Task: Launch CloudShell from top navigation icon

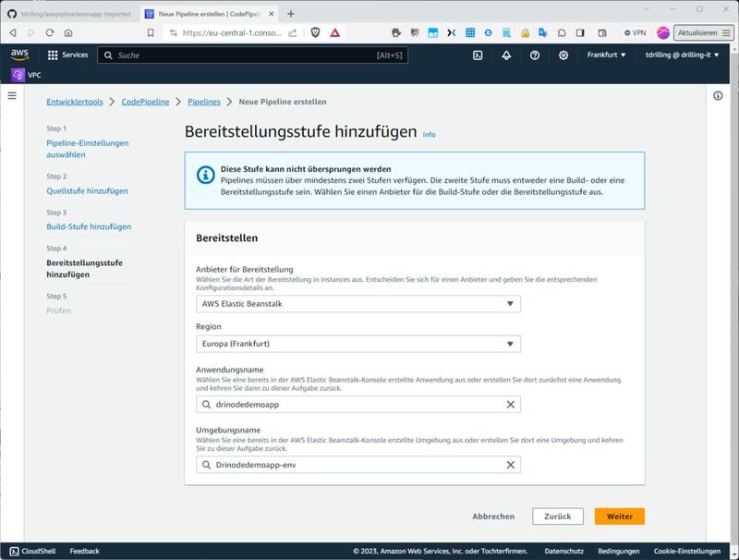Action: tap(478, 55)
